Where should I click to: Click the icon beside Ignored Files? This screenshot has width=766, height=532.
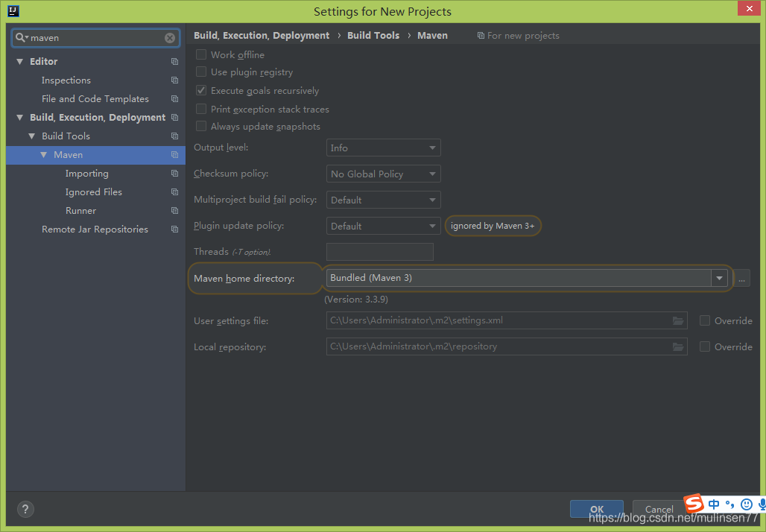pyautogui.click(x=174, y=192)
